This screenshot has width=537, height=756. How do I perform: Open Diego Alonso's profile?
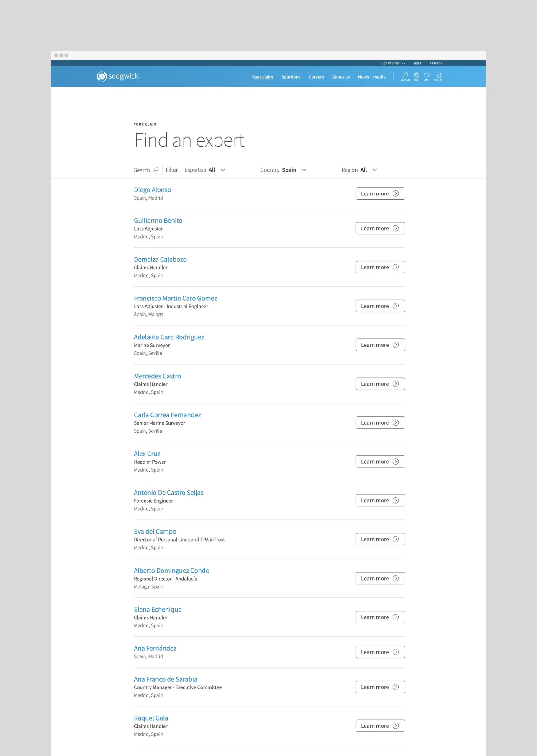coord(153,190)
